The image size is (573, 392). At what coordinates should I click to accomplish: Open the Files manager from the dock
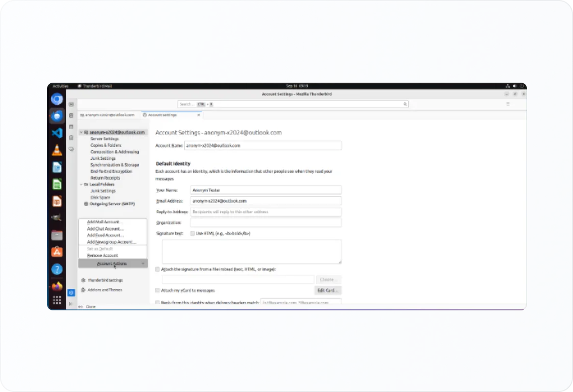click(x=57, y=235)
